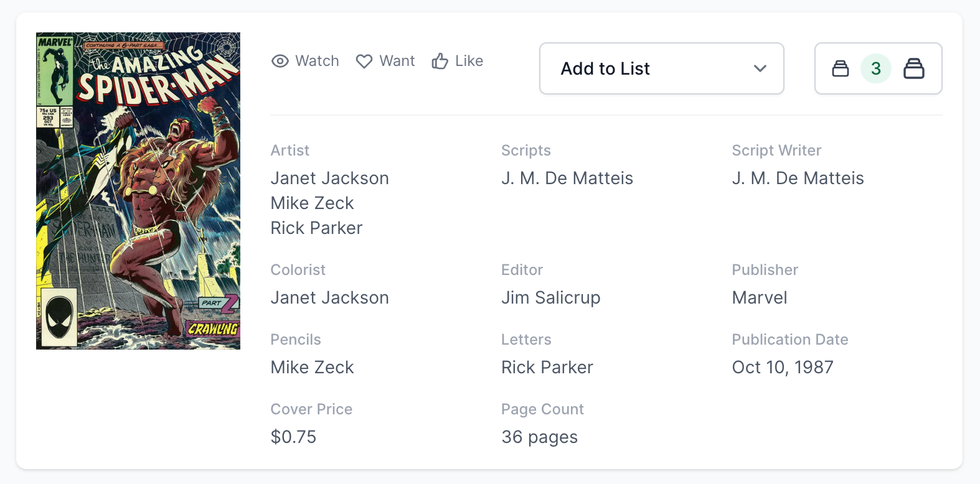The image size is (980, 484).
Task: Click the Marvel publisher link
Action: (x=759, y=298)
